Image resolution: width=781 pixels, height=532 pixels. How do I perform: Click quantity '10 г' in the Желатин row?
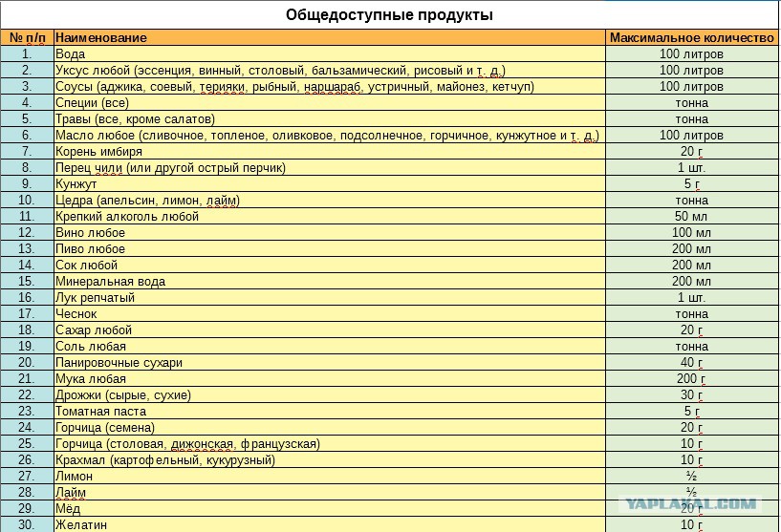[x=692, y=524]
